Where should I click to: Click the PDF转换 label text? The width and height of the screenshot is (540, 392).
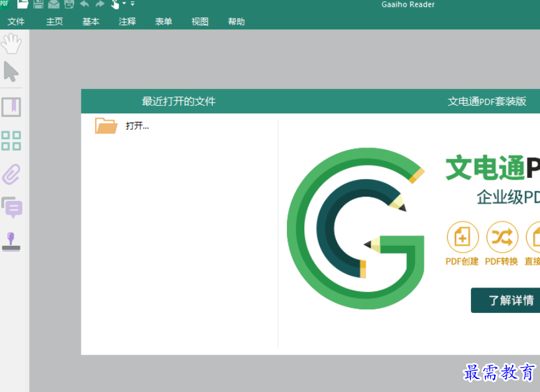click(501, 261)
